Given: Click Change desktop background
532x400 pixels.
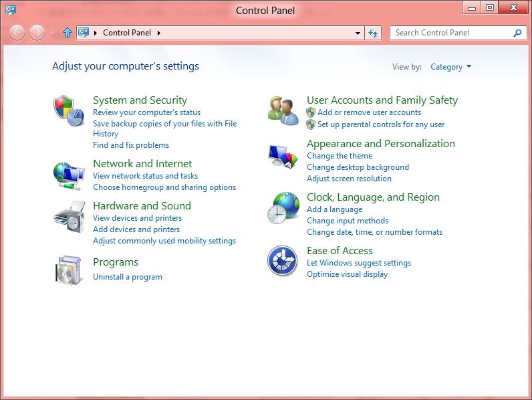Looking at the screenshot, I should pos(358,167).
